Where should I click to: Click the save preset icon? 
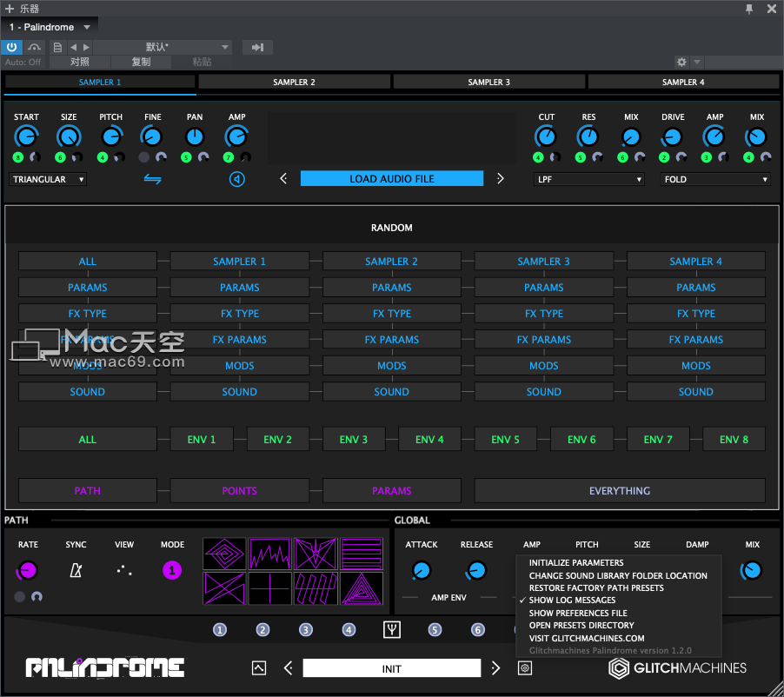(x=259, y=668)
